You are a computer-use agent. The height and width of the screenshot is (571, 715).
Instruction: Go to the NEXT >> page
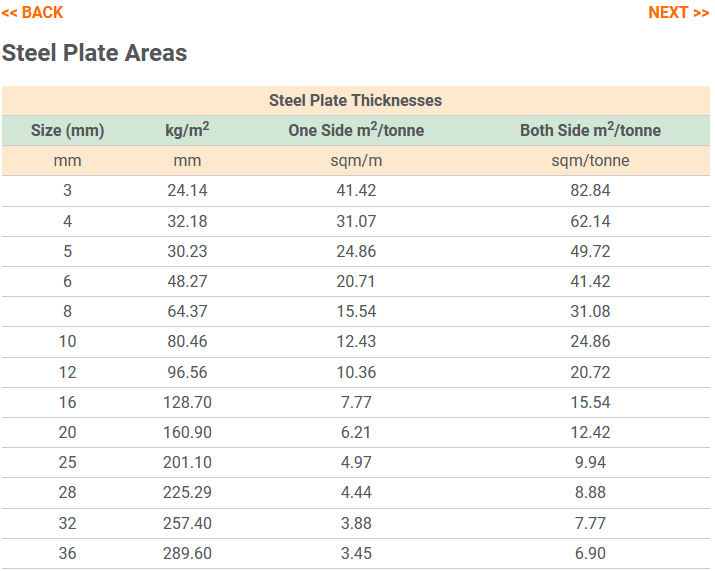[x=678, y=12]
